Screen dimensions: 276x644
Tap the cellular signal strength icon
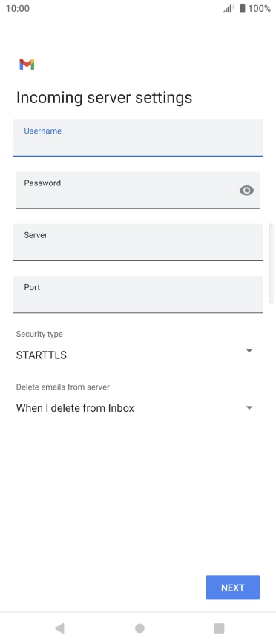[229, 8]
